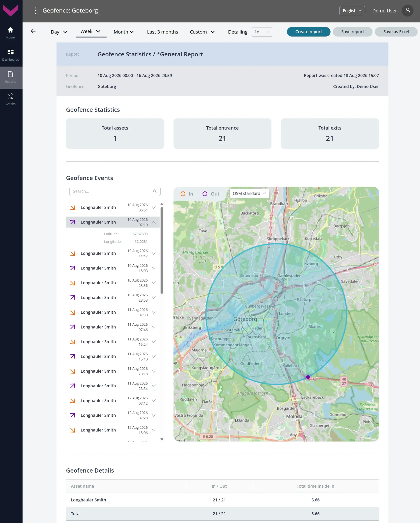Click the search magnifier icon in events

155,191
